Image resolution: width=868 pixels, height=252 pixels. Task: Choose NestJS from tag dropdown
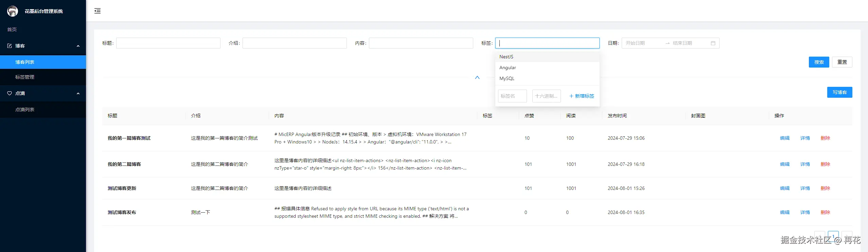coord(547,57)
